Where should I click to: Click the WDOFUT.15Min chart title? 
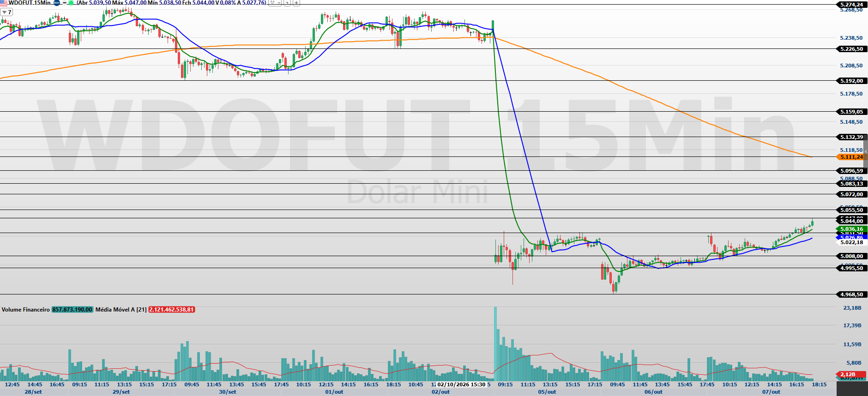30,3
